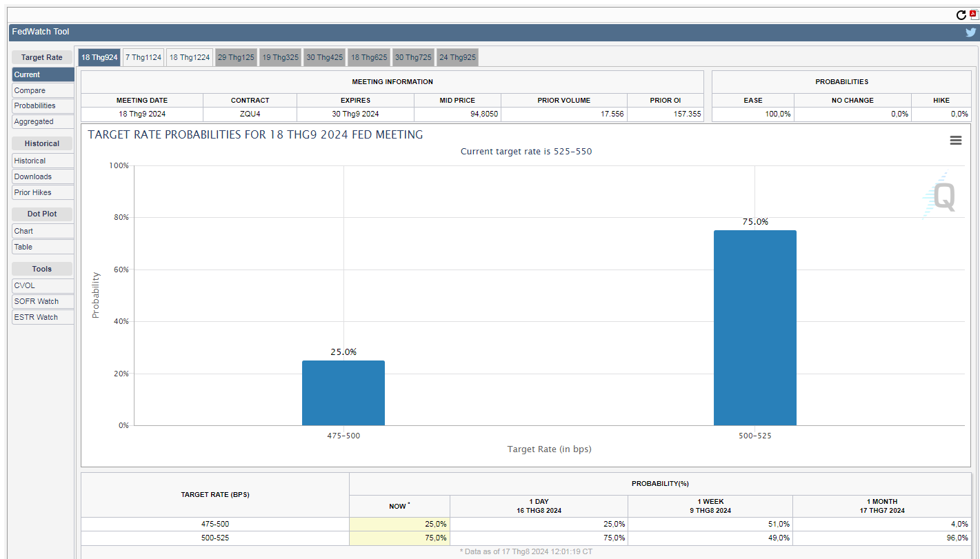
Task: Open the 24 Thg925 meeting tab
Action: (x=457, y=57)
